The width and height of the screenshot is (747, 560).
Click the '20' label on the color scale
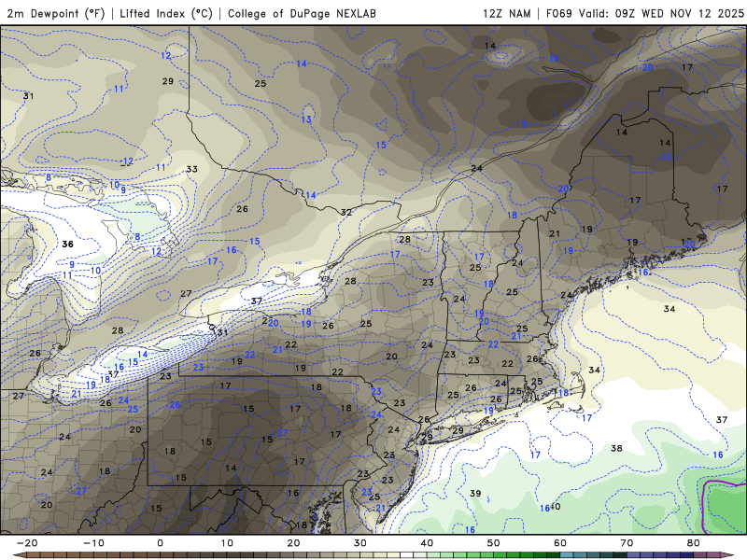point(293,543)
